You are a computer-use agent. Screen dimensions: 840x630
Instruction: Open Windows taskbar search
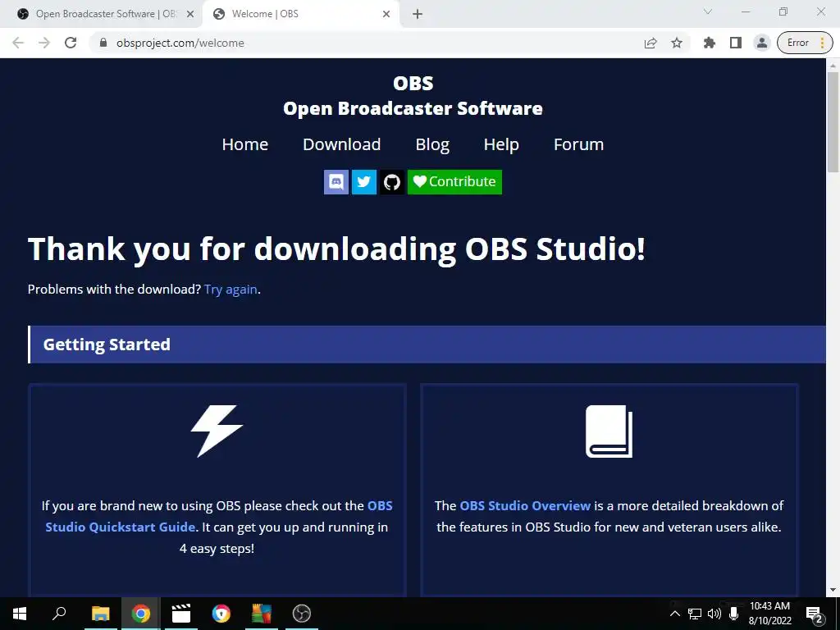59,614
